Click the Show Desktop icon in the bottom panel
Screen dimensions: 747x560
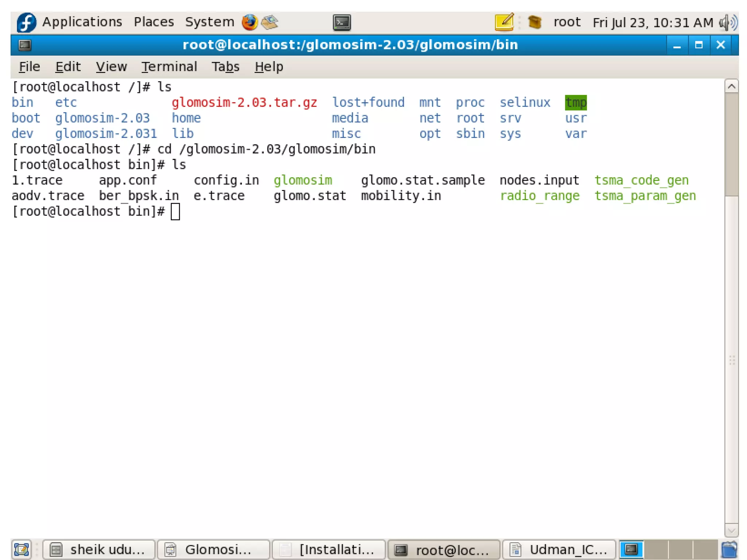point(22,549)
